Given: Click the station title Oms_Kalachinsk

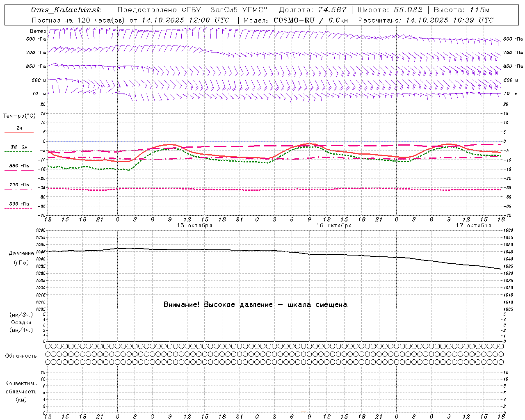Looking at the screenshot, I should click(x=66, y=10).
